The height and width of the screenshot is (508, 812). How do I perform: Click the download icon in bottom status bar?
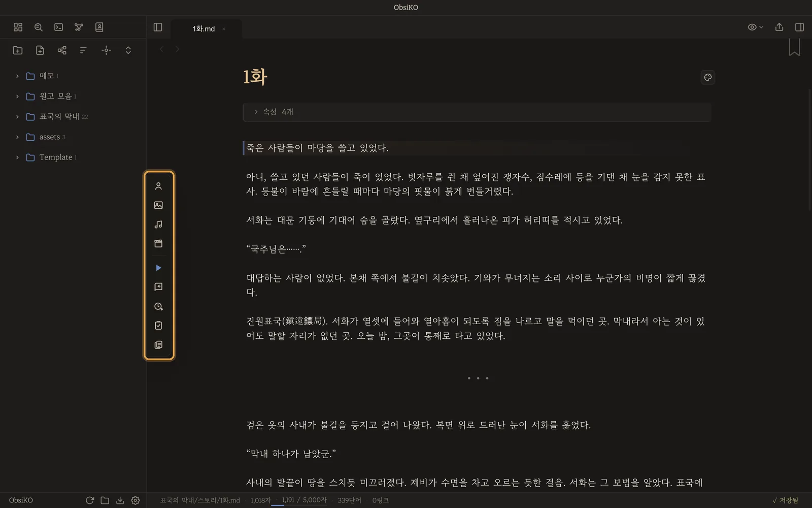click(120, 500)
